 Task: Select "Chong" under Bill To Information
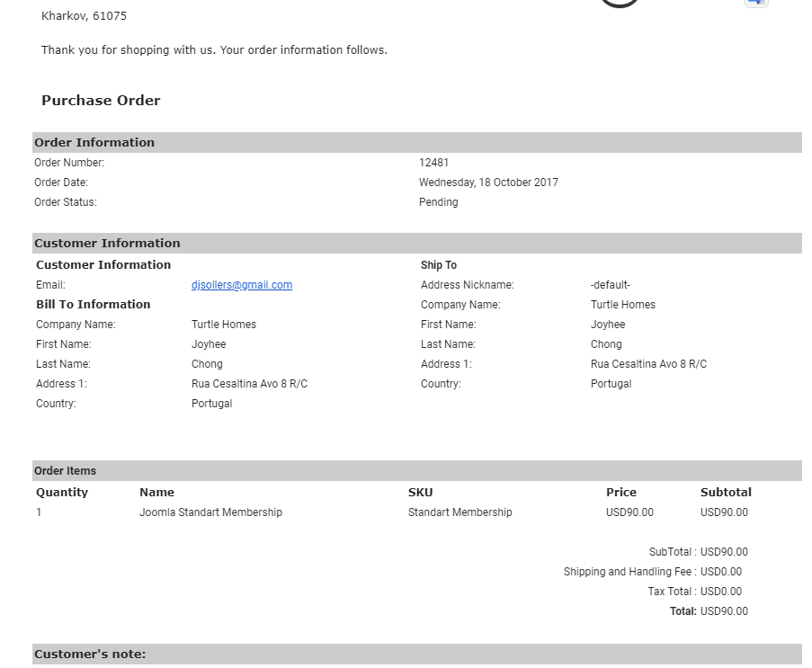pyautogui.click(x=207, y=364)
